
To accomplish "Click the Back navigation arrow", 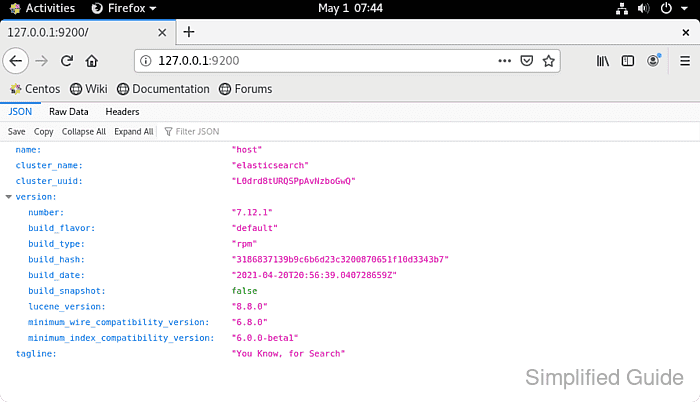I will tap(15, 61).
